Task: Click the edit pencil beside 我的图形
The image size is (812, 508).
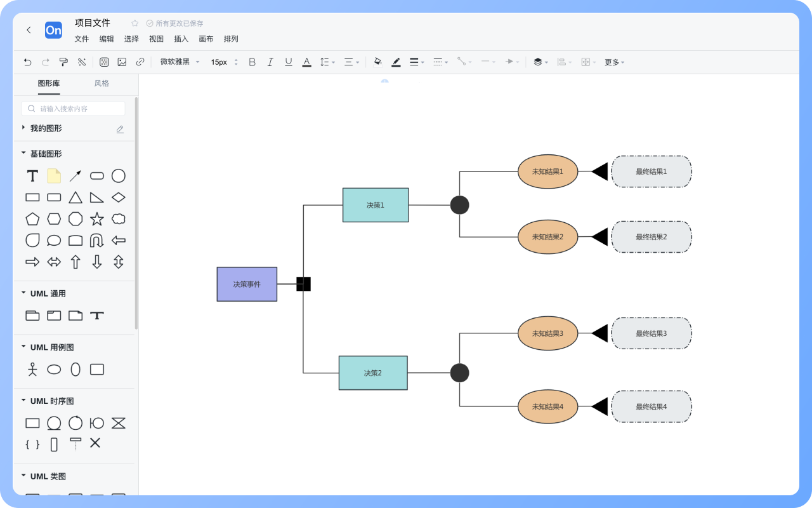Action: (x=120, y=129)
